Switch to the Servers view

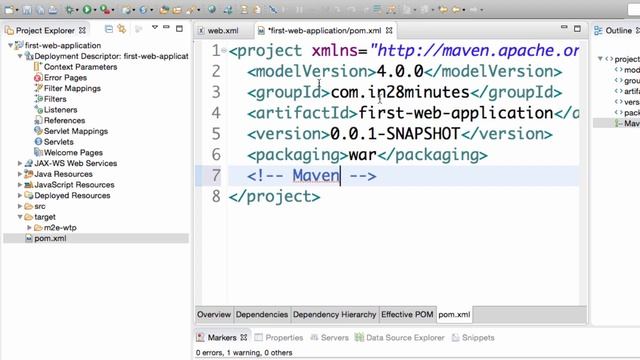pos(329,338)
